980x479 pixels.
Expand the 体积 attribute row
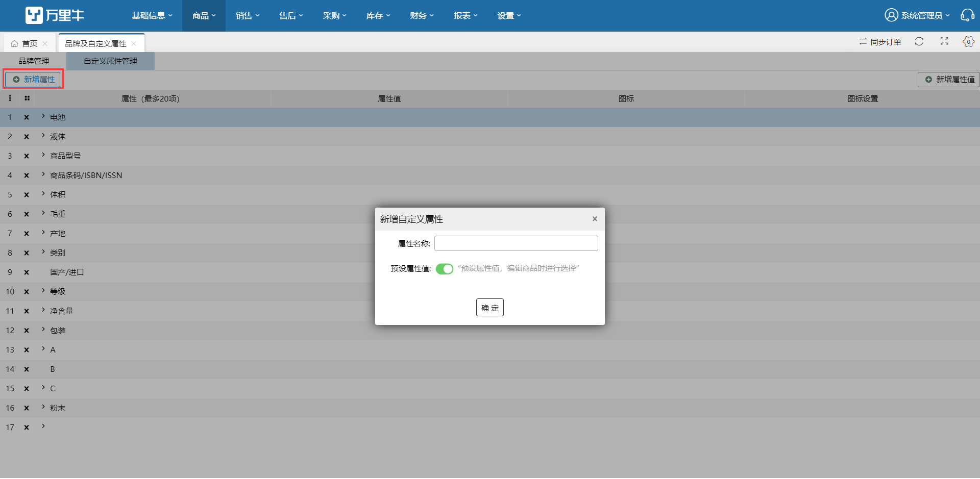pyautogui.click(x=43, y=194)
